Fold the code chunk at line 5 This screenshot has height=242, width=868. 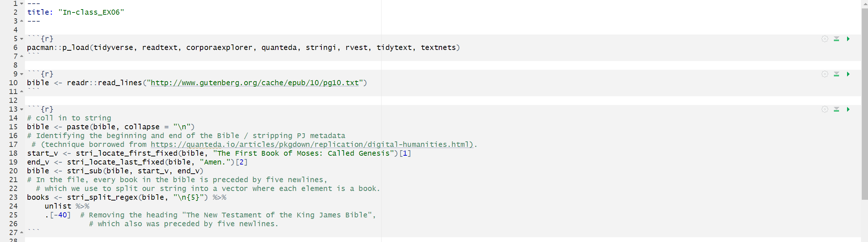tap(22, 39)
